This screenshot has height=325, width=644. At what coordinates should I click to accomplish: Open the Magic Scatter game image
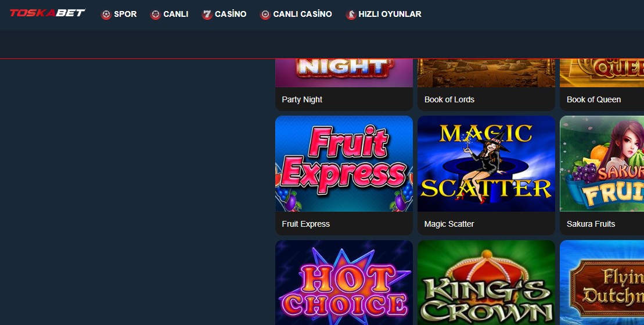point(486,164)
